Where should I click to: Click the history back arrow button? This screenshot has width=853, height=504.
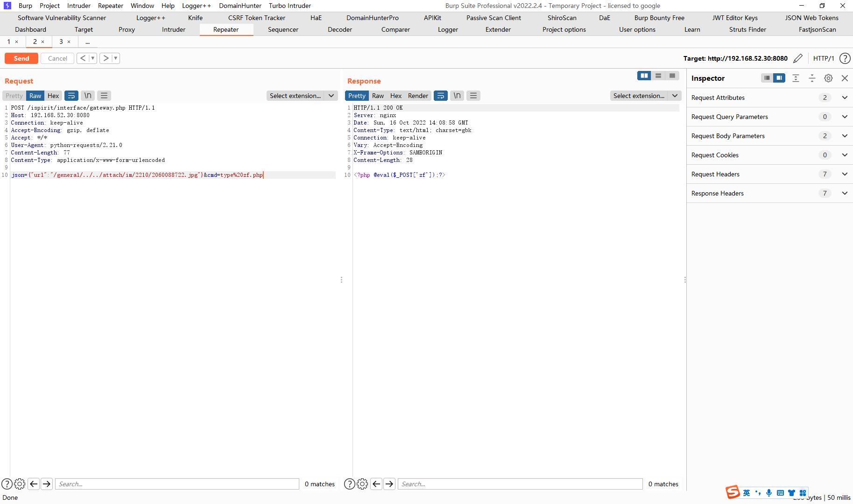click(83, 58)
